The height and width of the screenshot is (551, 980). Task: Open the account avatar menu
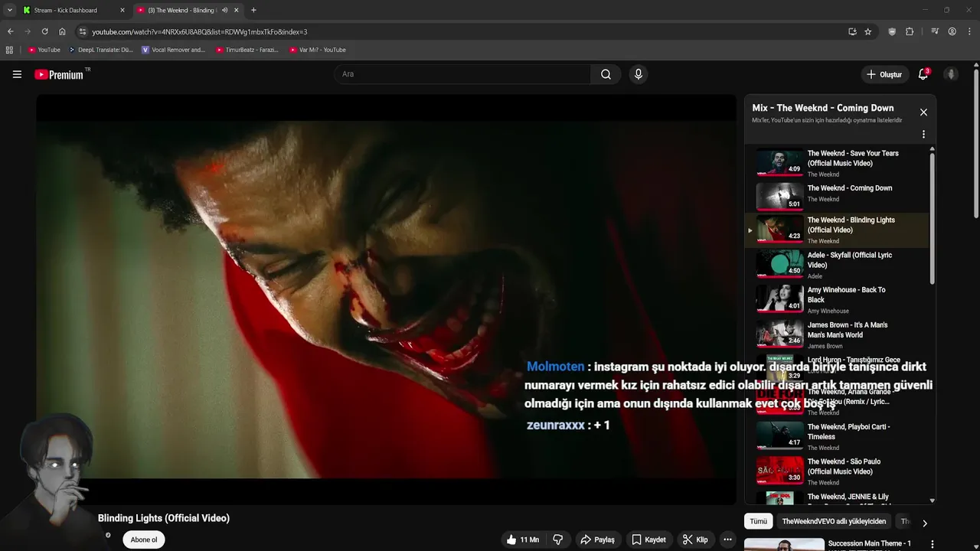tap(951, 74)
